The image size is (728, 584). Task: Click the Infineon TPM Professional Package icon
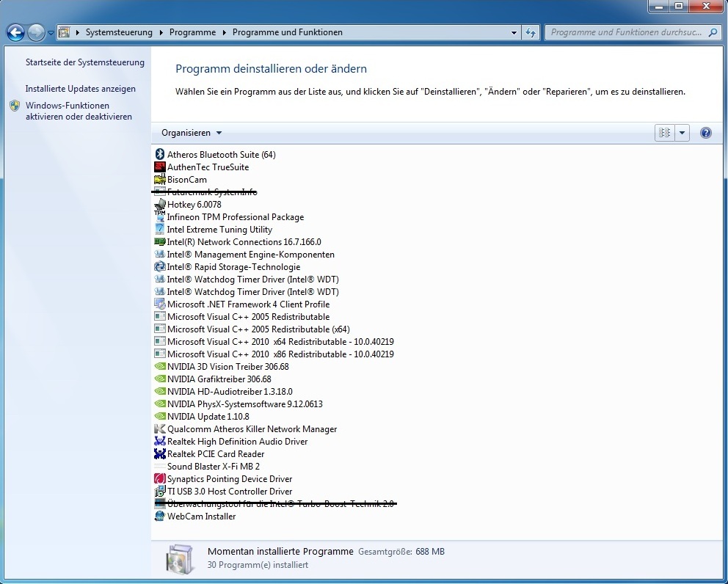[160, 216]
